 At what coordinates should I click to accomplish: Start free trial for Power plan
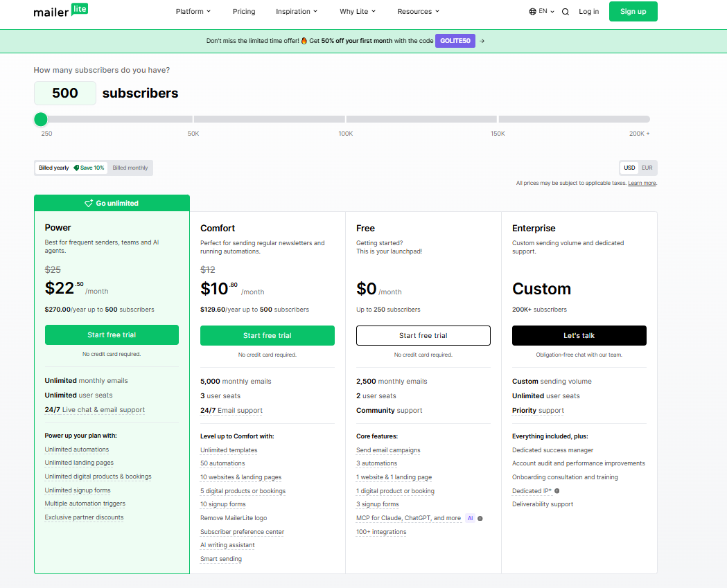coord(112,335)
